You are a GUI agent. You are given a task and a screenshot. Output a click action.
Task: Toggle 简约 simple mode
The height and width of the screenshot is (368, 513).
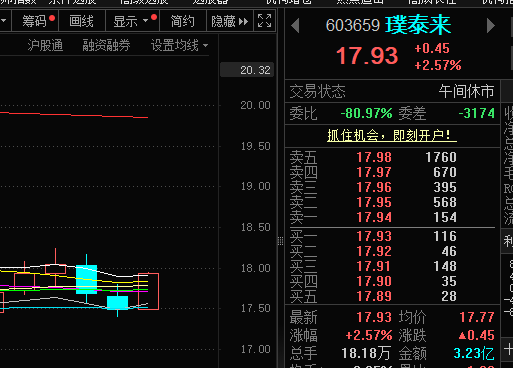pos(183,21)
